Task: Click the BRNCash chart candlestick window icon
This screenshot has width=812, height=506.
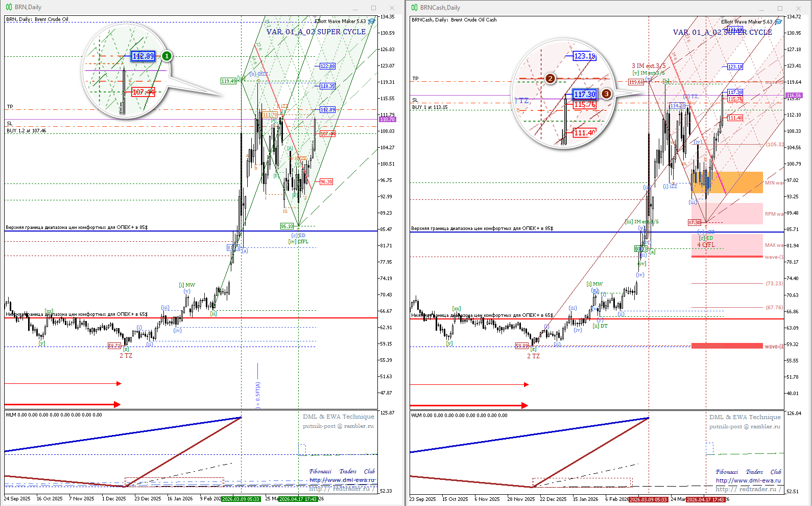Action: pos(415,8)
